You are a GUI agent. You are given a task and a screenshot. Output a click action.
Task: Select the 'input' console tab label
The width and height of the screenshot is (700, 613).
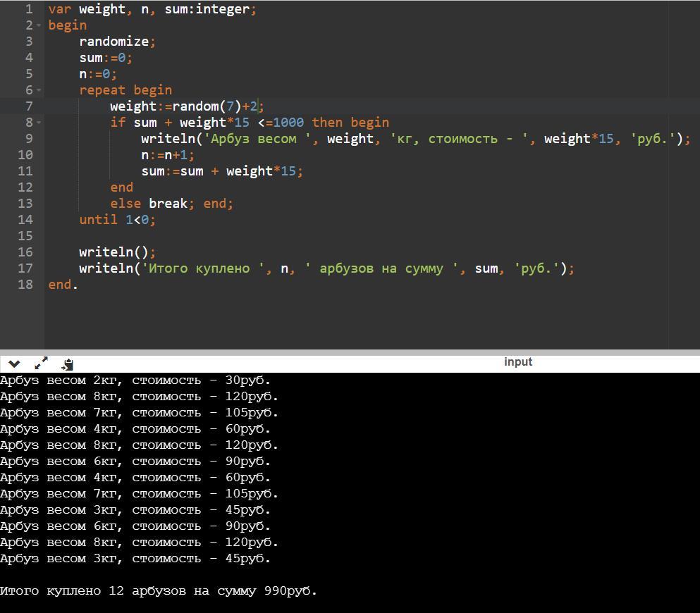(x=517, y=362)
